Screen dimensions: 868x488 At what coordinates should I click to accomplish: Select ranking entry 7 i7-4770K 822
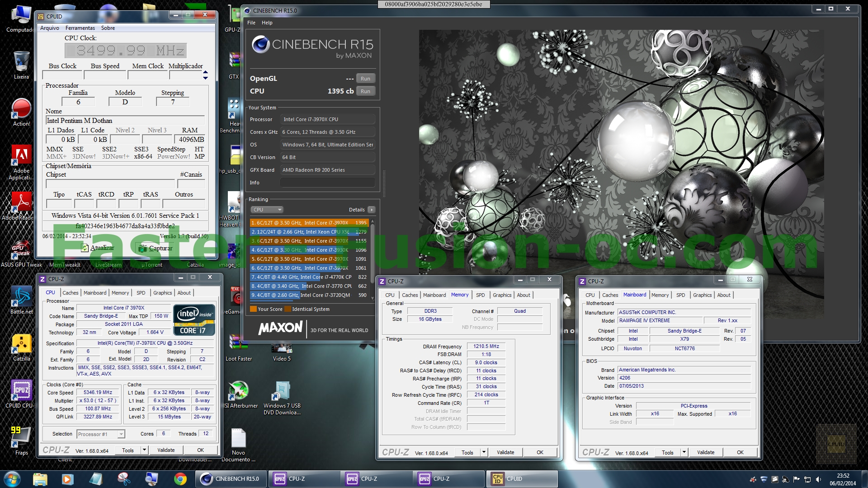[309, 277]
